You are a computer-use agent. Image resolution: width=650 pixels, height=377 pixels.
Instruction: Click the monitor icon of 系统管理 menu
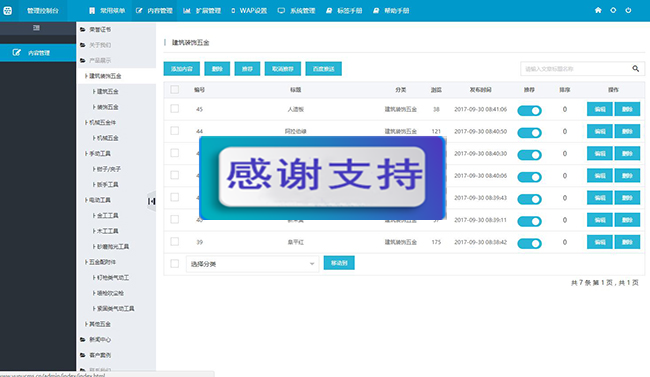coord(281,10)
